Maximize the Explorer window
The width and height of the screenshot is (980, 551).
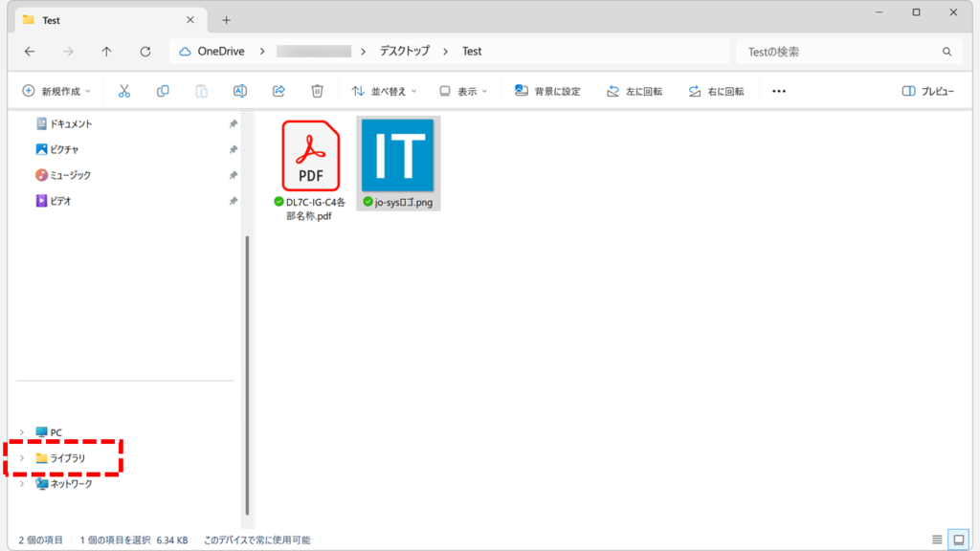tap(916, 12)
